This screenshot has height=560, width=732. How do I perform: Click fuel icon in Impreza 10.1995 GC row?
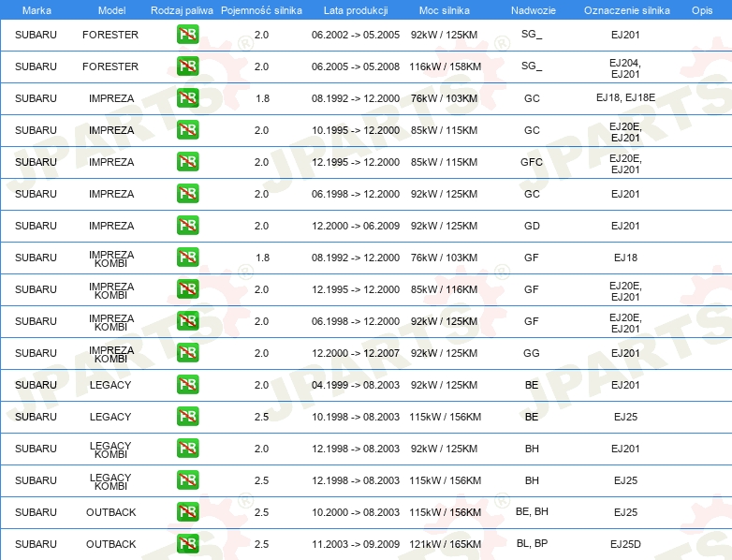(x=187, y=129)
